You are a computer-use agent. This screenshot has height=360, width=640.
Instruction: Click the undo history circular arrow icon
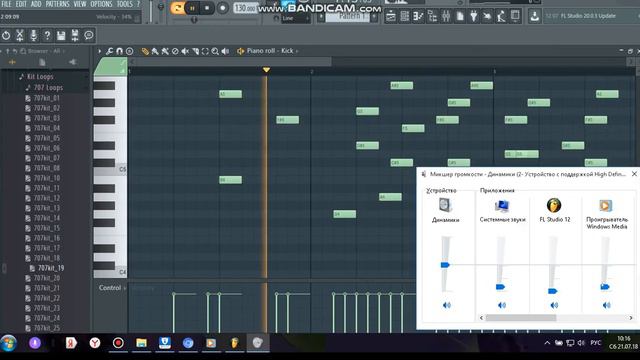[x=6, y=36]
